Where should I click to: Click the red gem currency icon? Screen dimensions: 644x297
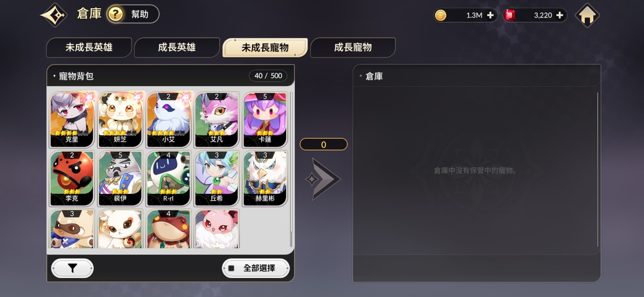(x=510, y=15)
